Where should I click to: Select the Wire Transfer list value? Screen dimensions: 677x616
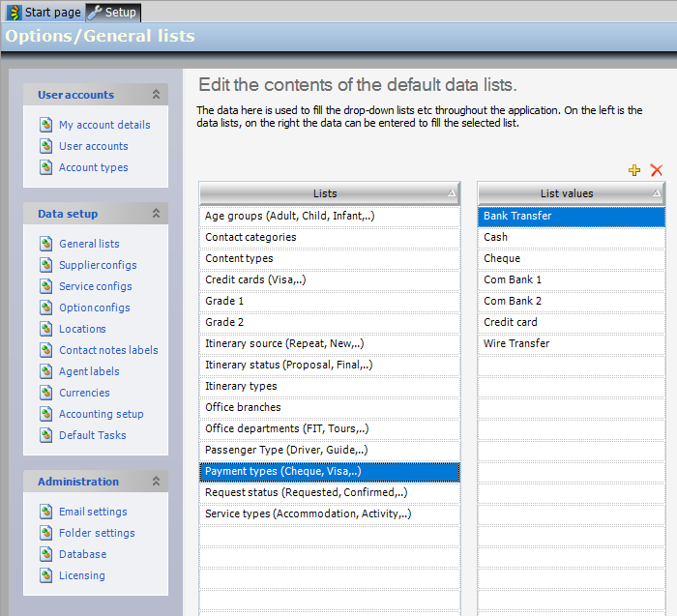tap(516, 343)
